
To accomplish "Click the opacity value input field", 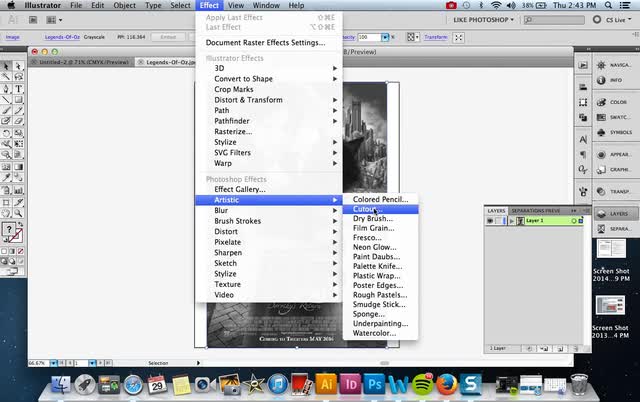I will click(369, 37).
